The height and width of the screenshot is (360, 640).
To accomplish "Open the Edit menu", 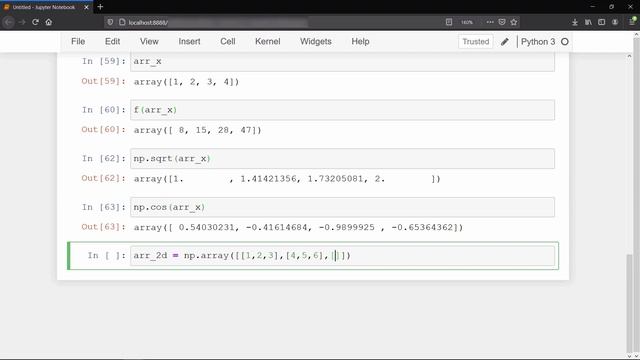I will (x=112, y=42).
